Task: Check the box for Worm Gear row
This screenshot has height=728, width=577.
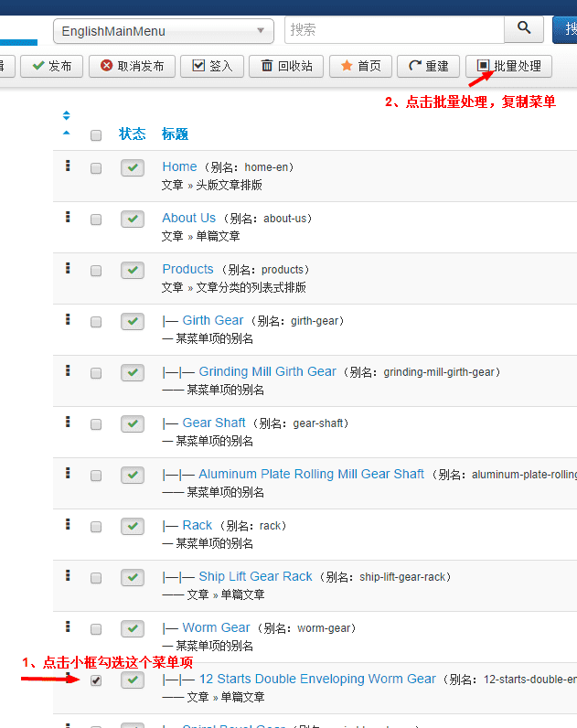Action: pyautogui.click(x=96, y=629)
